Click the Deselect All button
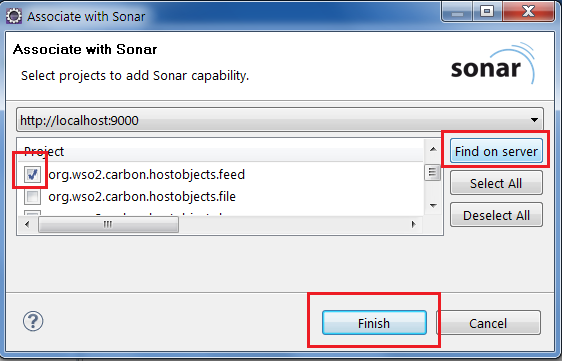This screenshot has width=562, height=361. [x=496, y=215]
